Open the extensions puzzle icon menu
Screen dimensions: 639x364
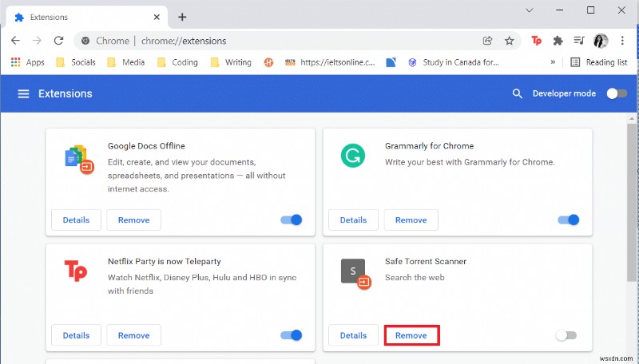[558, 40]
